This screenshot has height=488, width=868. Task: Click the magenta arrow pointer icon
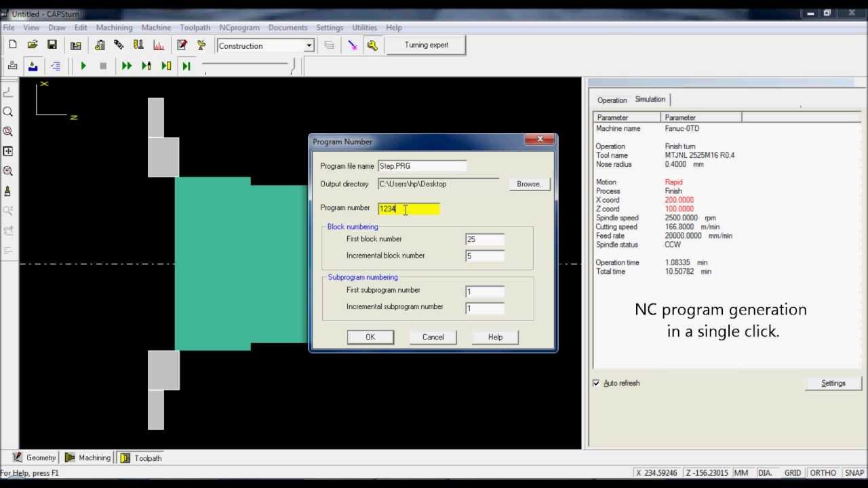[353, 45]
